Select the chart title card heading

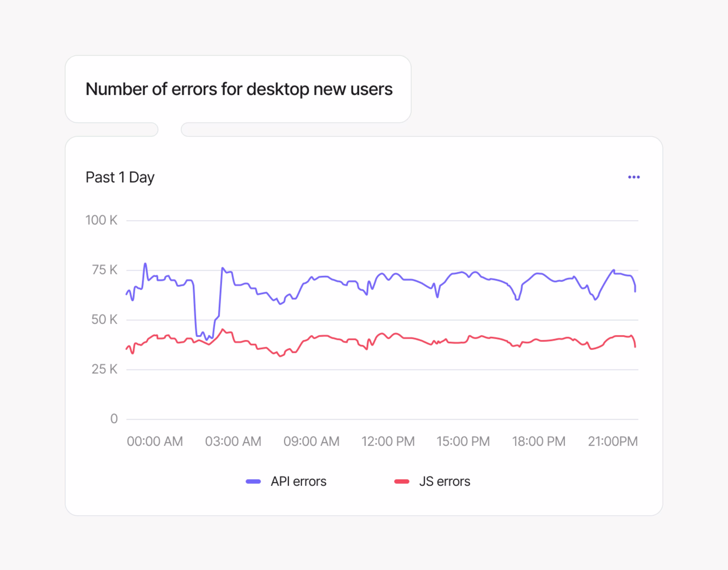[x=239, y=89]
